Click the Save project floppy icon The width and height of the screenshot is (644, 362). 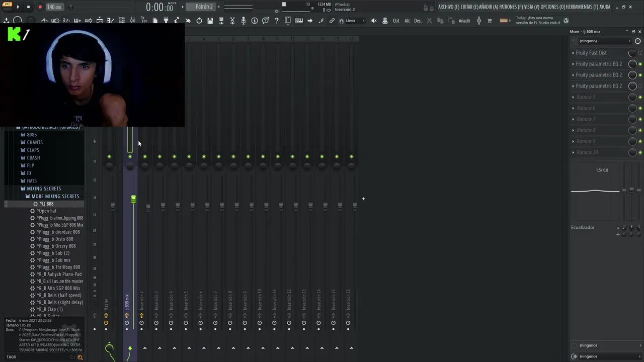210,21
